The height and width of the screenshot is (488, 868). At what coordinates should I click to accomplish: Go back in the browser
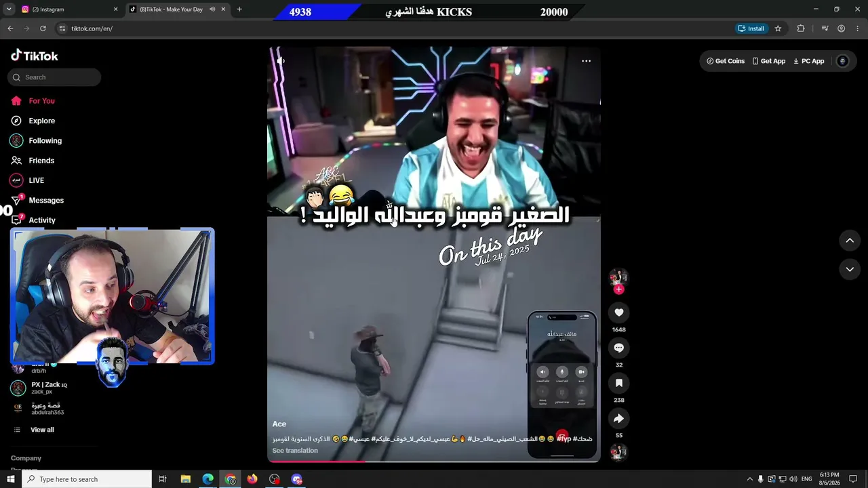tap(10, 28)
